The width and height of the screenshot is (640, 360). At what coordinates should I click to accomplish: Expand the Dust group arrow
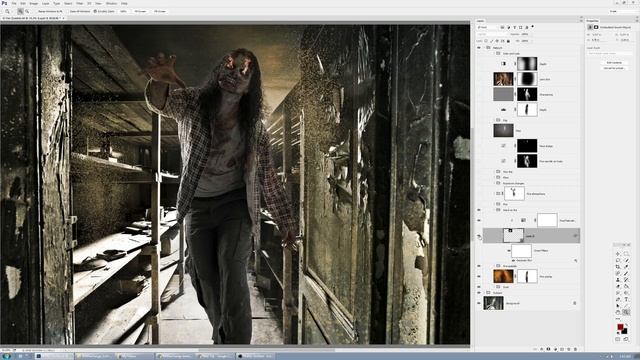[x=494, y=287]
